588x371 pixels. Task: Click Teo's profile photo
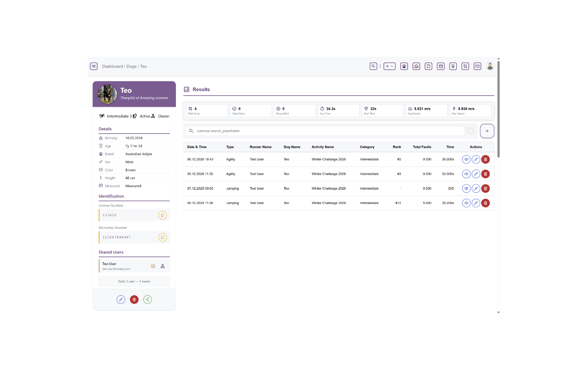pyautogui.click(x=107, y=94)
